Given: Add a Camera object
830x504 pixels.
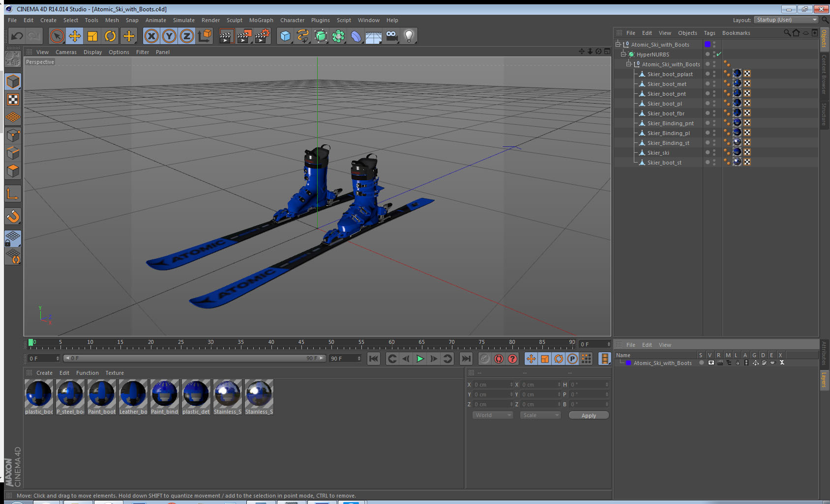Looking at the screenshot, I should (x=391, y=36).
